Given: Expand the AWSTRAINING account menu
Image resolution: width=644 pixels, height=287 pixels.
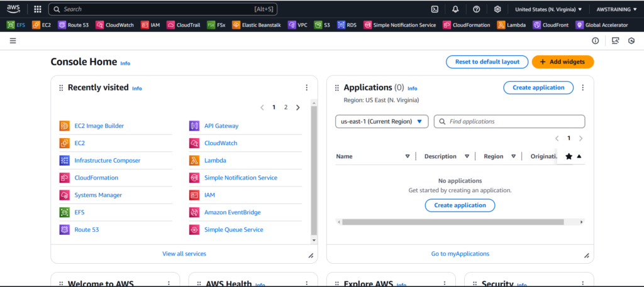Looking at the screenshot, I should click(x=616, y=9).
